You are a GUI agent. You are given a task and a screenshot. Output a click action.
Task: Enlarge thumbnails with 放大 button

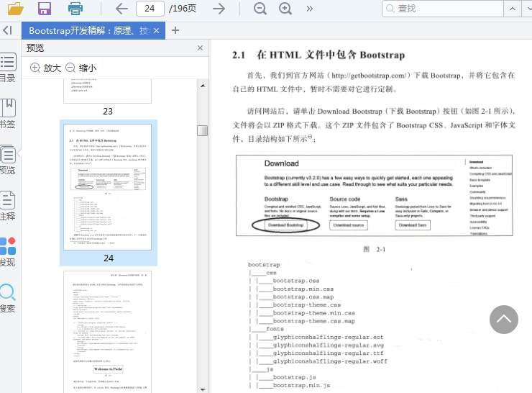[x=46, y=68]
